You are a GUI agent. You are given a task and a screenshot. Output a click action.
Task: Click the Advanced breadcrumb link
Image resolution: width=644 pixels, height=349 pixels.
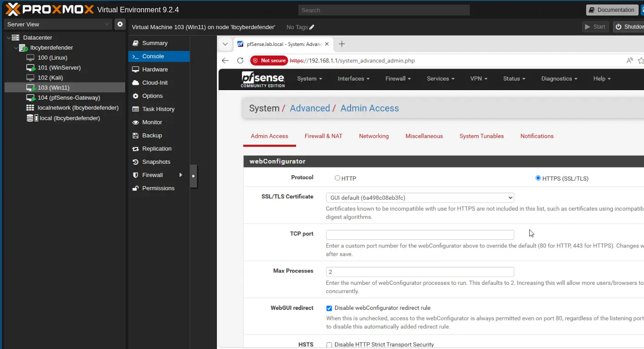point(310,108)
